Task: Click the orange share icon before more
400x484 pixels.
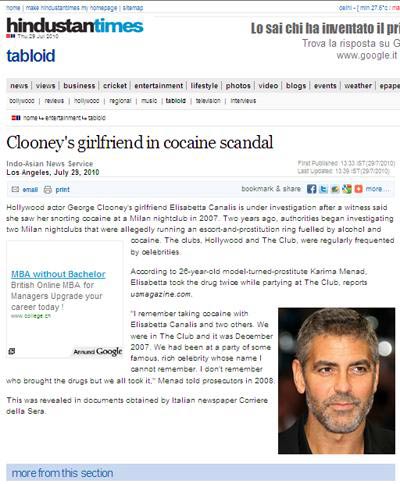Action: pyautogui.click(x=358, y=189)
